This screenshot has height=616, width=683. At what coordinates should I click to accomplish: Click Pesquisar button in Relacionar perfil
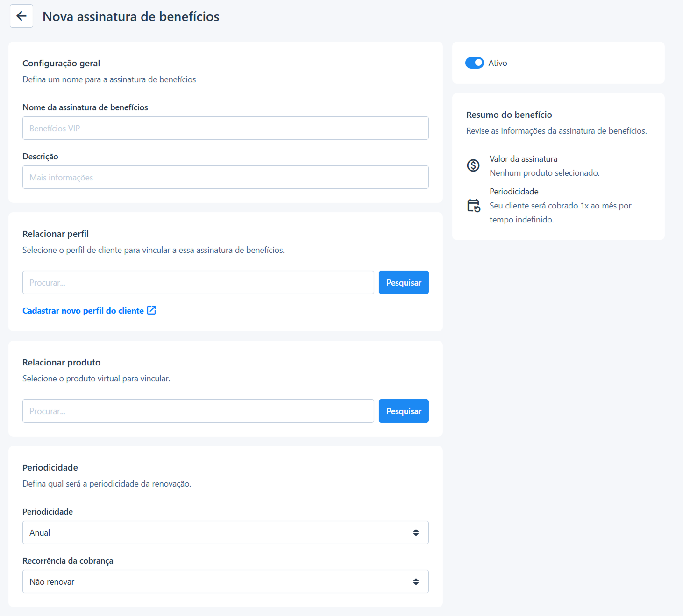pos(404,282)
